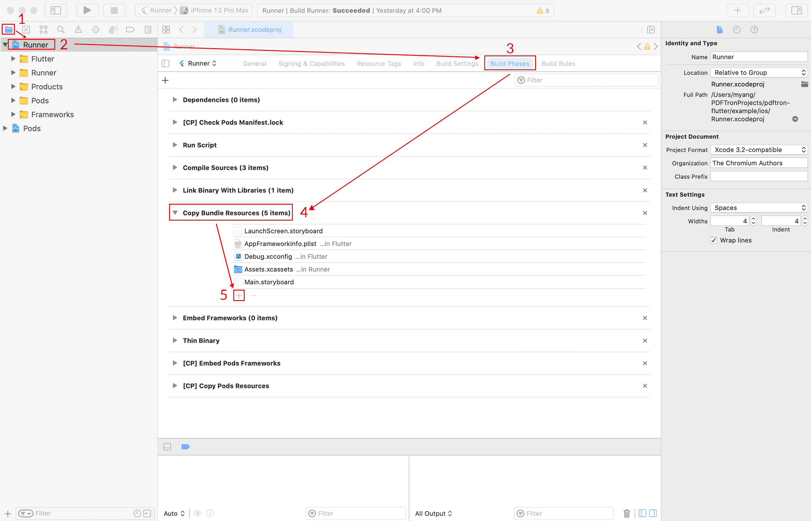Open the Signing & Capabilities tab
812x521 pixels.
click(311, 64)
